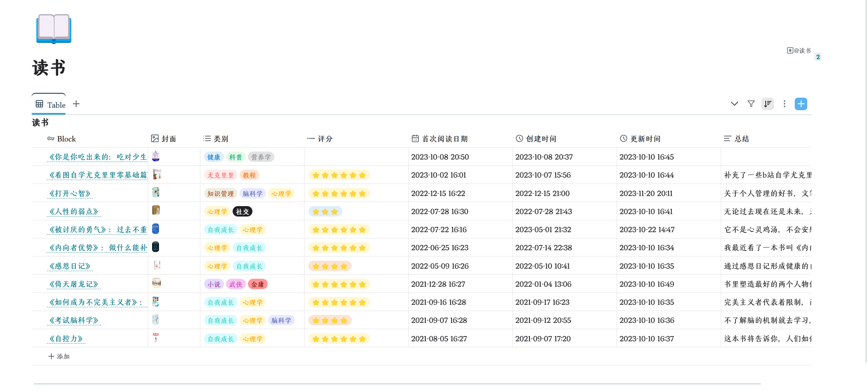
Task: Click the open book page icon
Action: pyautogui.click(x=54, y=28)
